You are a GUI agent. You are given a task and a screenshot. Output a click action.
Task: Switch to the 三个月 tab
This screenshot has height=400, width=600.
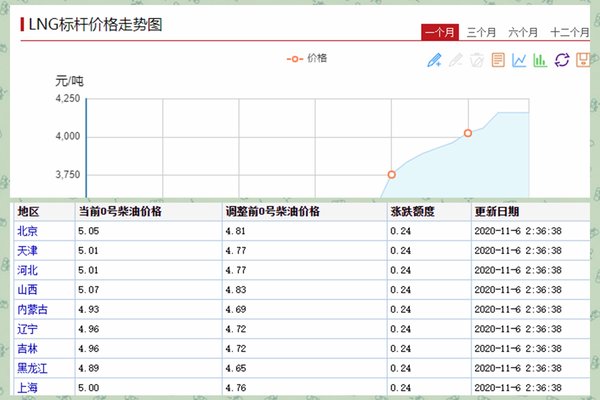(x=482, y=33)
